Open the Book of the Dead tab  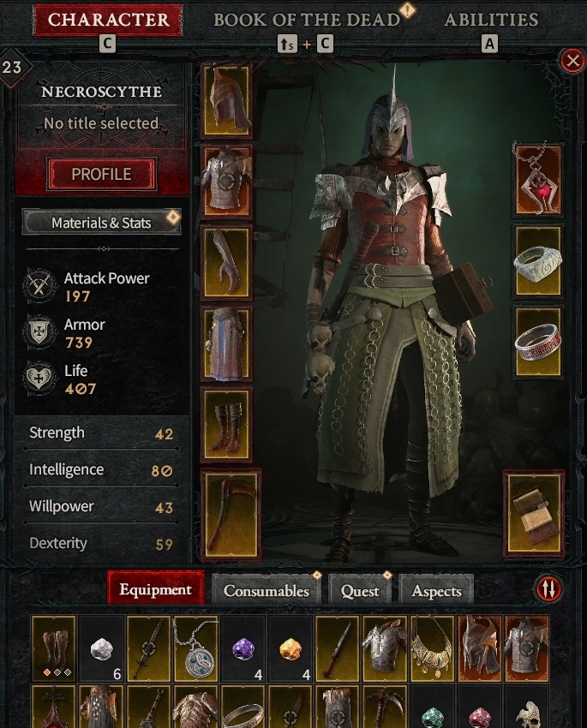click(307, 20)
